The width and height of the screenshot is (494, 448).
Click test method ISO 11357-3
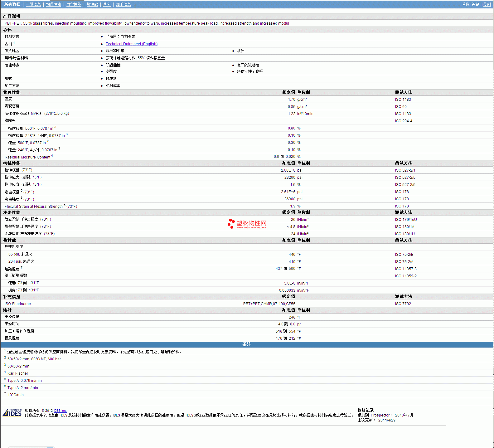(x=406, y=269)
